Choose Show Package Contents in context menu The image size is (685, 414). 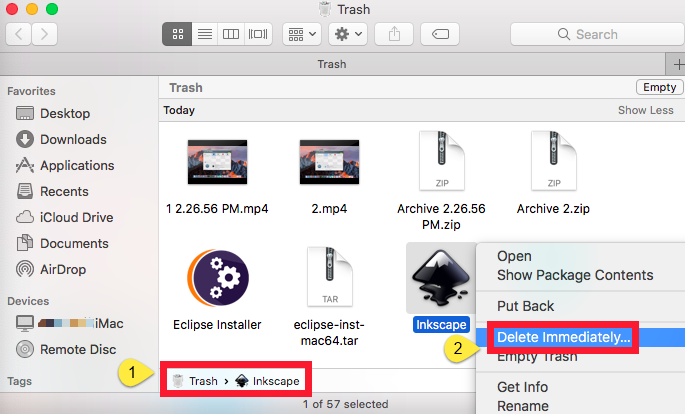pos(575,275)
